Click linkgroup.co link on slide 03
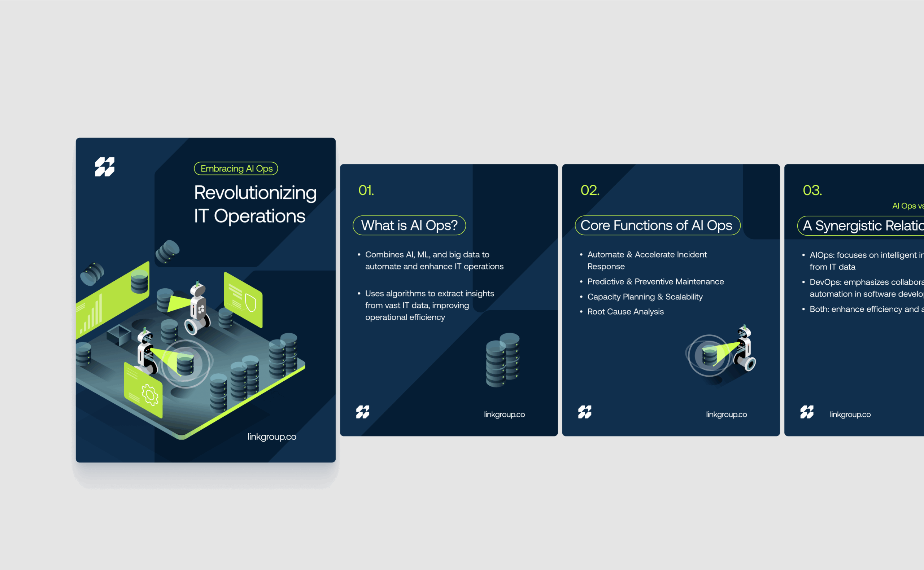The height and width of the screenshot is (570, 924). (x=850, y=414)
